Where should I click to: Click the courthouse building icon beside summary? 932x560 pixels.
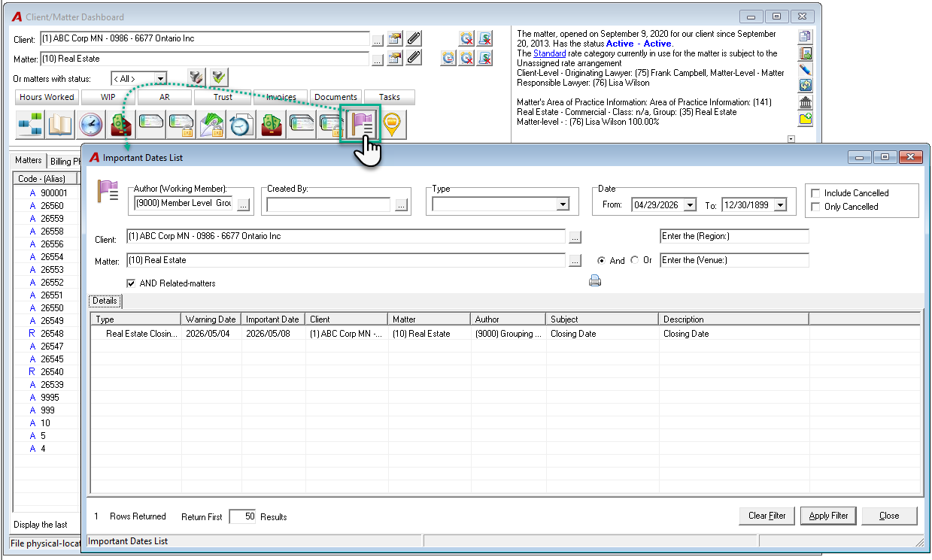point(806,102)
